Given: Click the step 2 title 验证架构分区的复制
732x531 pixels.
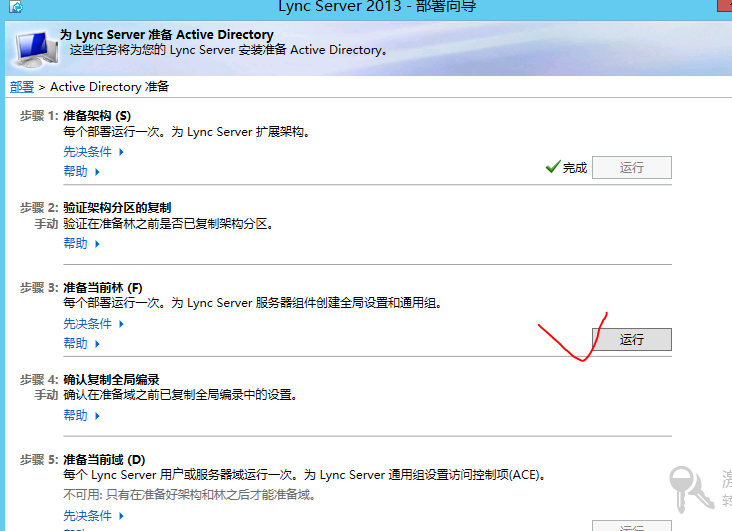Looking at the screenshot, I should (x=117, y=207).
